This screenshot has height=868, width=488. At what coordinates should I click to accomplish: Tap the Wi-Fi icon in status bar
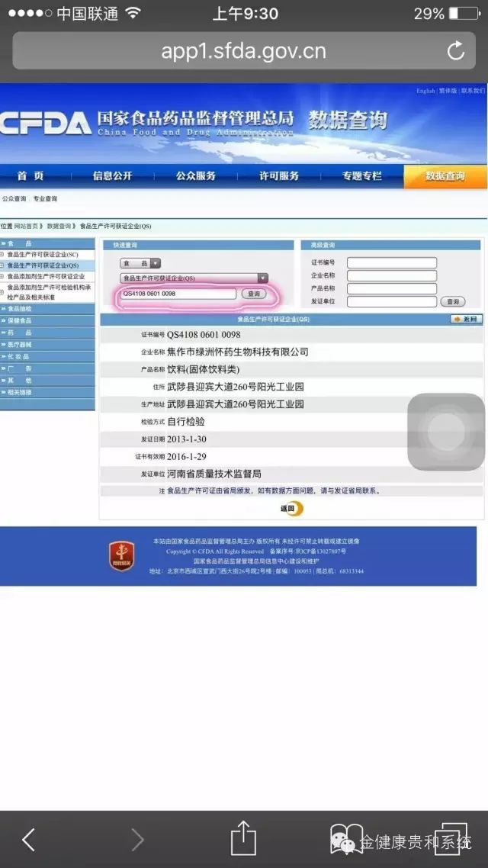click(x=133, y=13)
